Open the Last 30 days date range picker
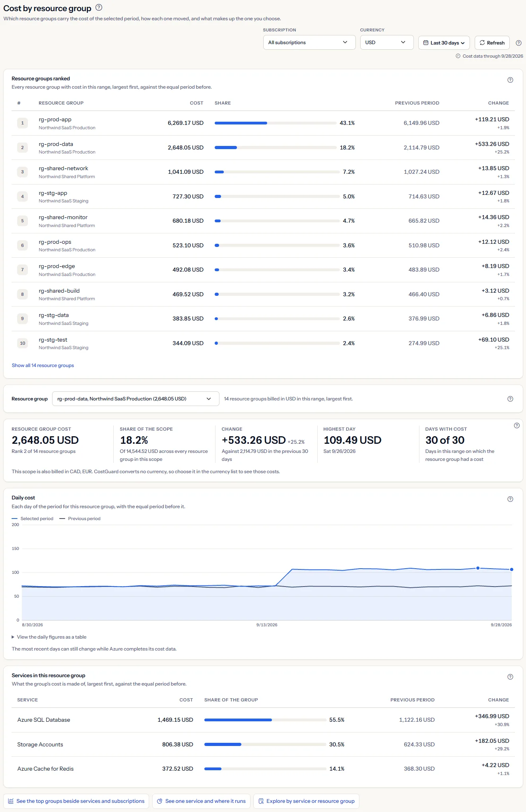The height and width of the screenshot is (812, 526). click(x=444, y=43)
